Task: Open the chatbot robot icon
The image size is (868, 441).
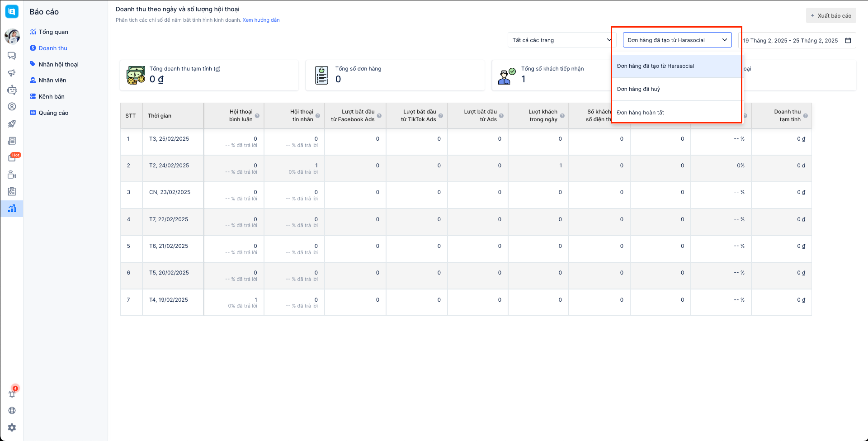Action: pyautogui.click(x=12, y=90)
